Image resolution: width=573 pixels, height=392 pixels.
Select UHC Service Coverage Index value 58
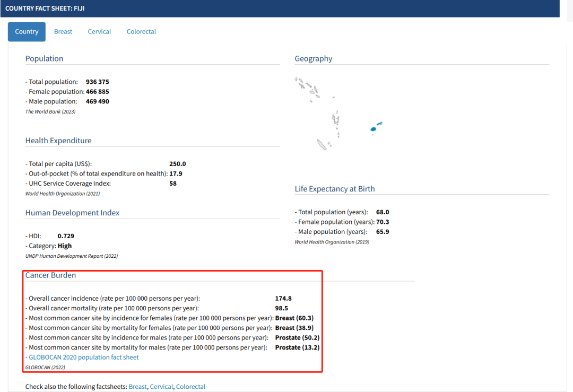pyautogui.click(x=173, y=184)
